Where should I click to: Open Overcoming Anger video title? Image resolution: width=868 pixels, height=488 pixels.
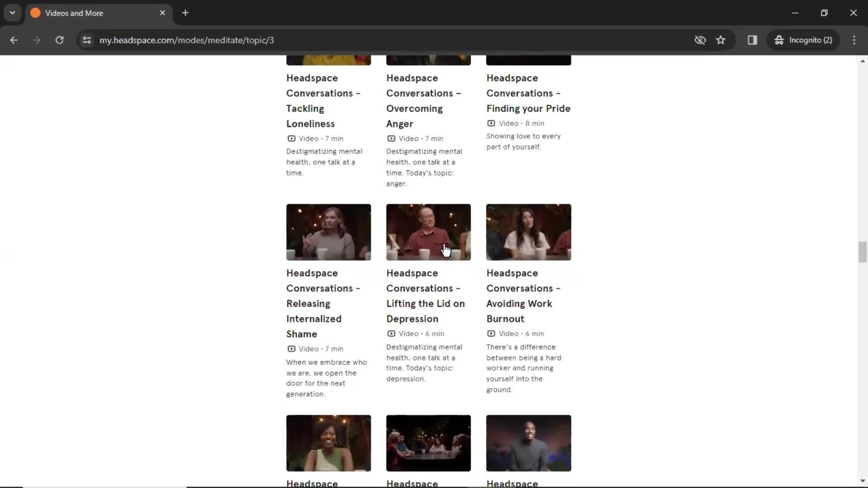[x=424, y=101]
